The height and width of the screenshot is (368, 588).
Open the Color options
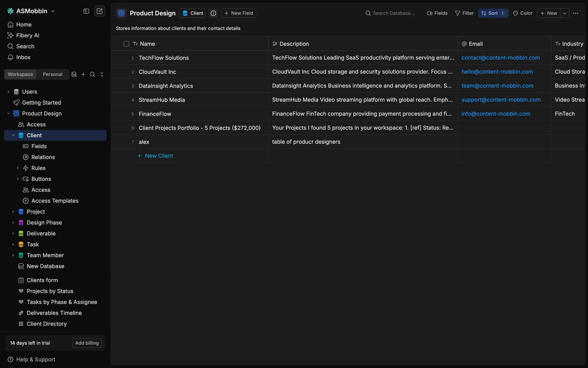tap(523, 13)
